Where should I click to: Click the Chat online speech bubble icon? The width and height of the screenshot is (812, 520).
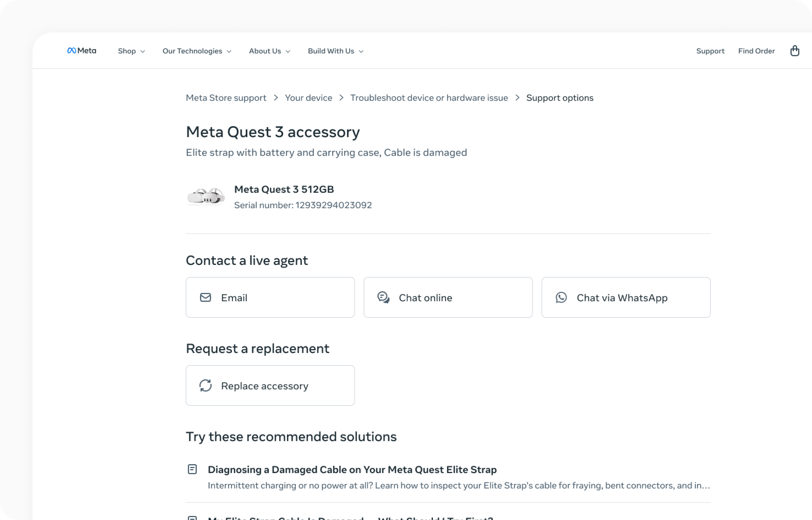pos(383,297)
